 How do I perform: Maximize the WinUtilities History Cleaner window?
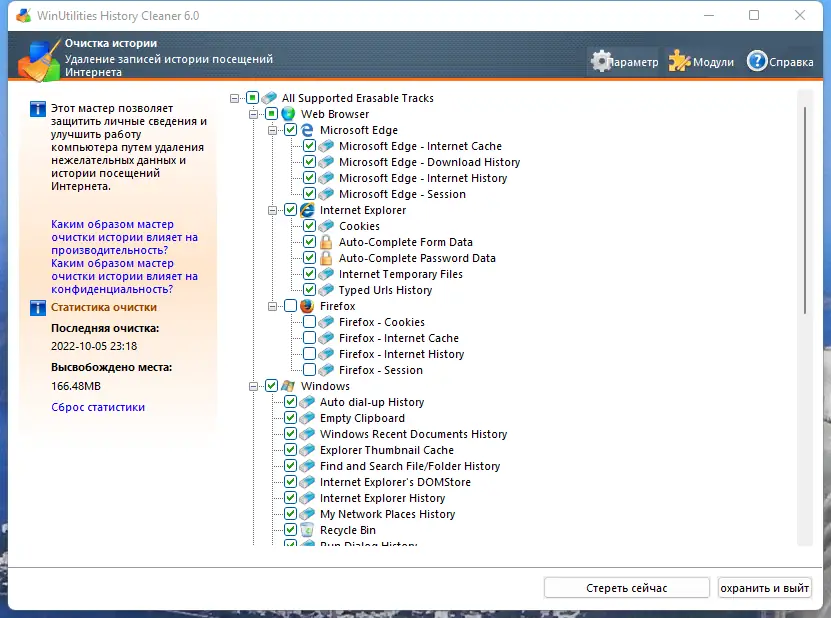754,15
